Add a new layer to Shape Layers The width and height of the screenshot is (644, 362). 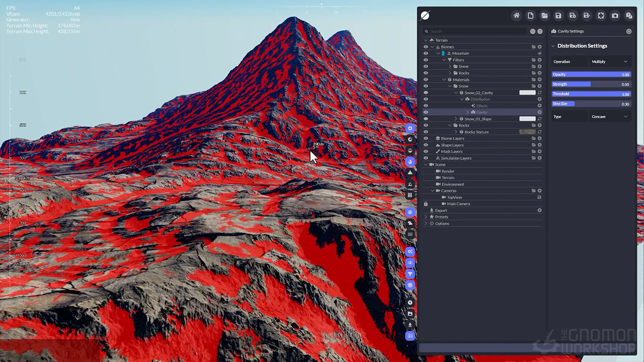pos(539,145)
